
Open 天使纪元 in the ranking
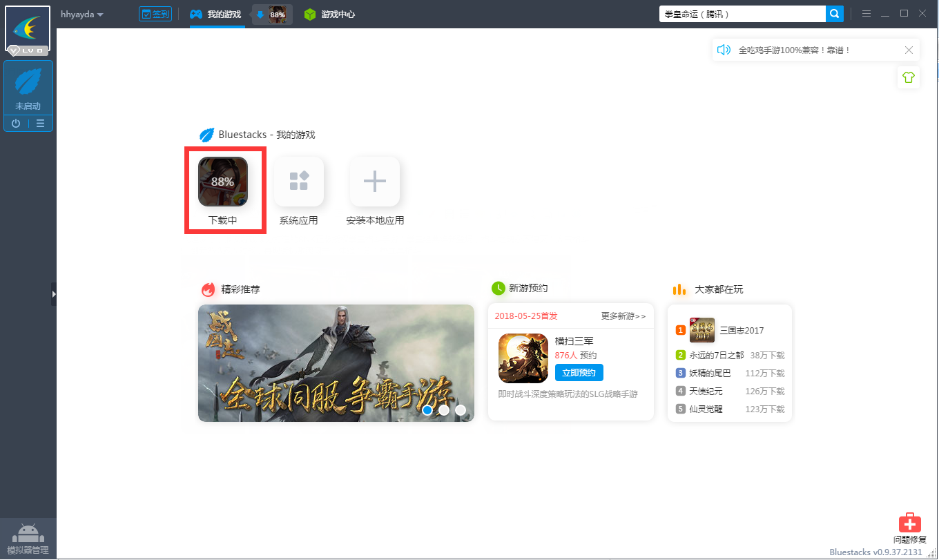point(705,392)
